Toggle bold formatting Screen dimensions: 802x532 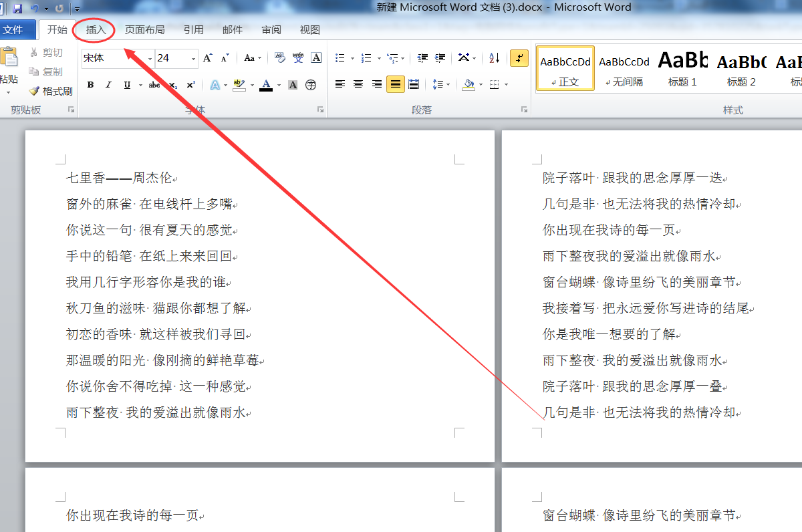pos(90,85)
